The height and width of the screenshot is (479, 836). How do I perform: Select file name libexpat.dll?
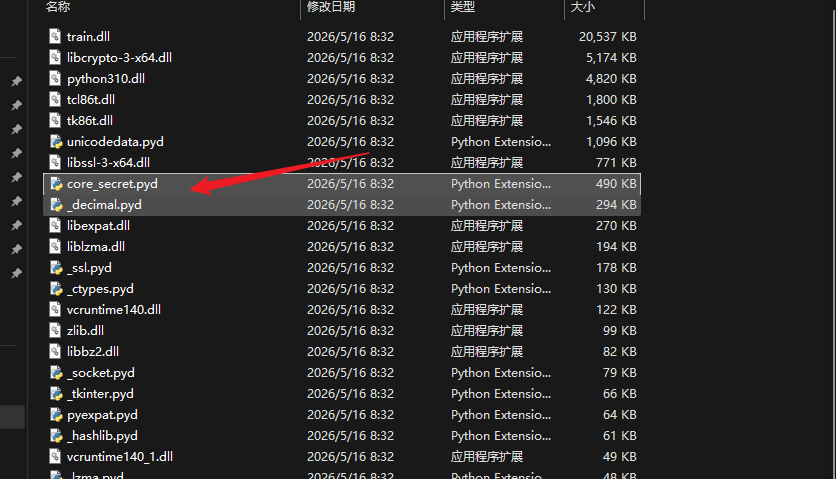tap(98, 226)
